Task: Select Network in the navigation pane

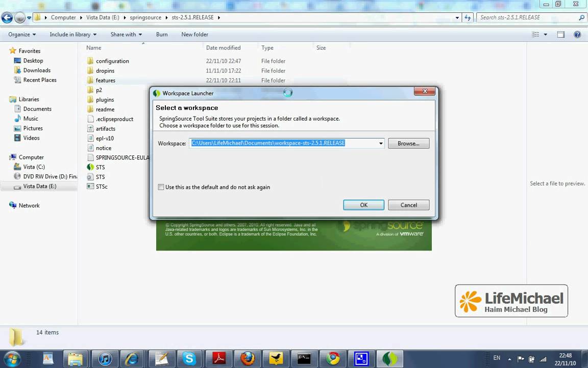Action: pos(29,205)
